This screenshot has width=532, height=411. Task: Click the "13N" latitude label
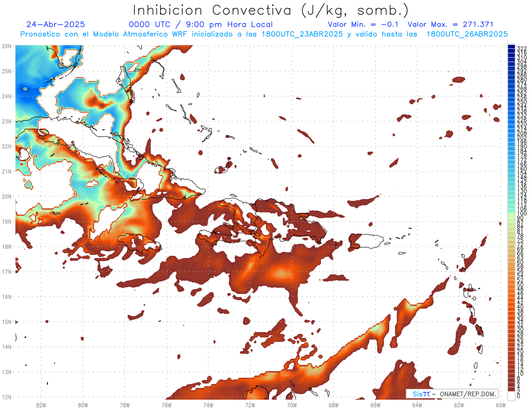[7, 372]
